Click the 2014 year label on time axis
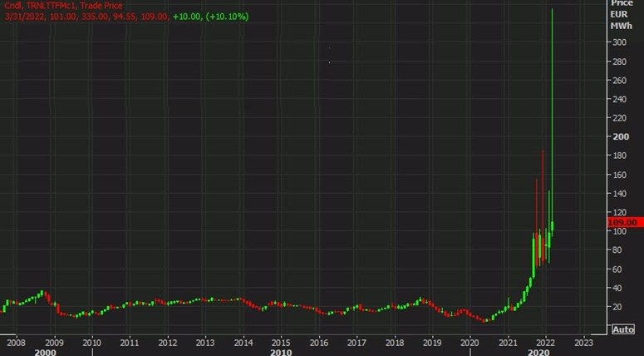This screenshot has width=644, height=356. coord(243,343)
